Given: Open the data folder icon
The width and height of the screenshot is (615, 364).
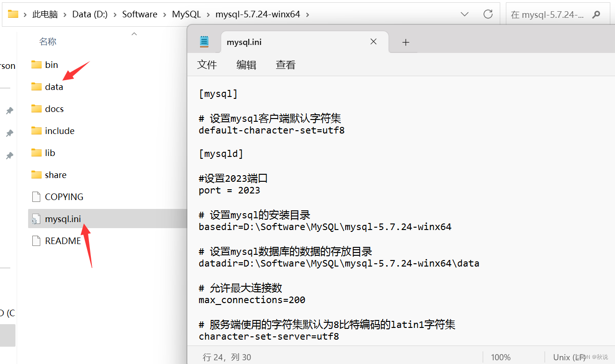Looking at the screenshot, I should [x=37, y=87].
